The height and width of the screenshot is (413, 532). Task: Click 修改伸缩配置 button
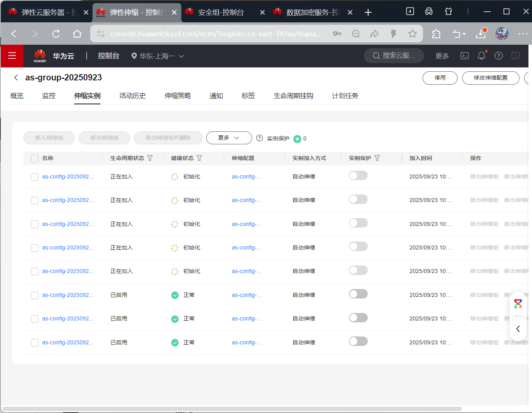tap(490, 78)
